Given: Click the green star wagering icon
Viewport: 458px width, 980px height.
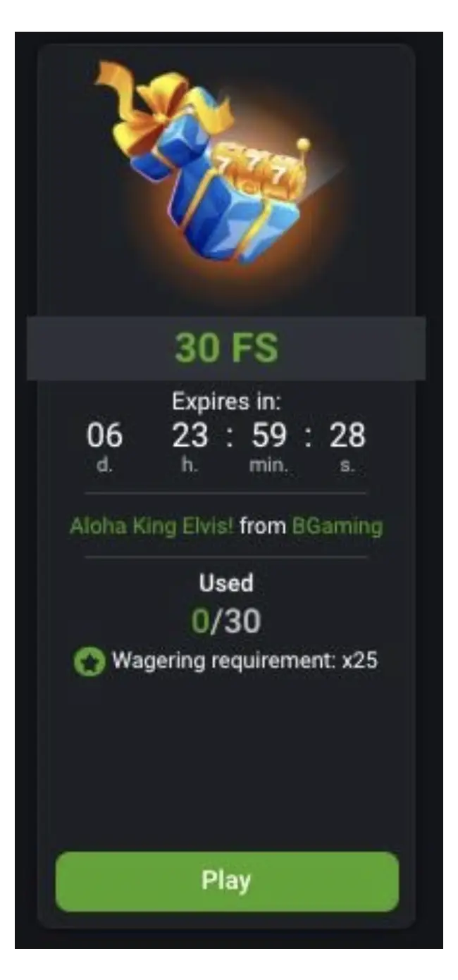Looking at the screenshot, I should coord(89,662).
